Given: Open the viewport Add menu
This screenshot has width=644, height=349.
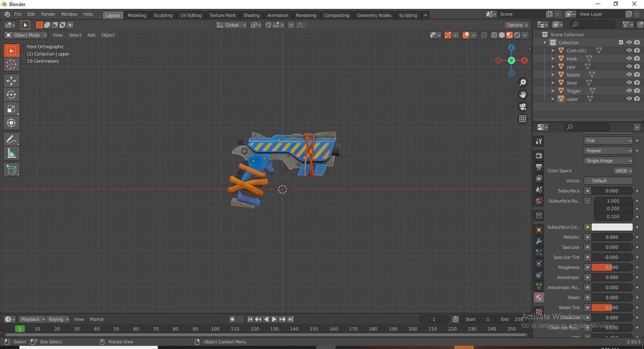Looking at the screenshot, I should tap(91, 35).
